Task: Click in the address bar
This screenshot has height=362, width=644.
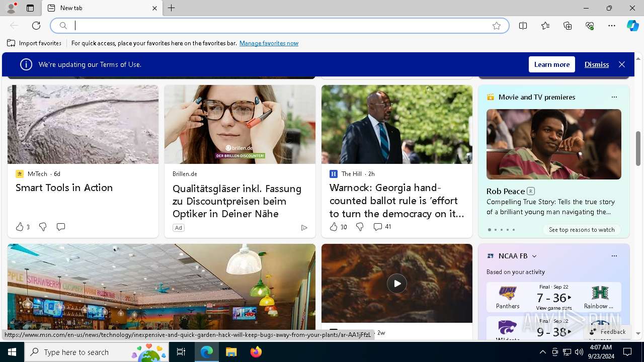Action: coord(279,26)
